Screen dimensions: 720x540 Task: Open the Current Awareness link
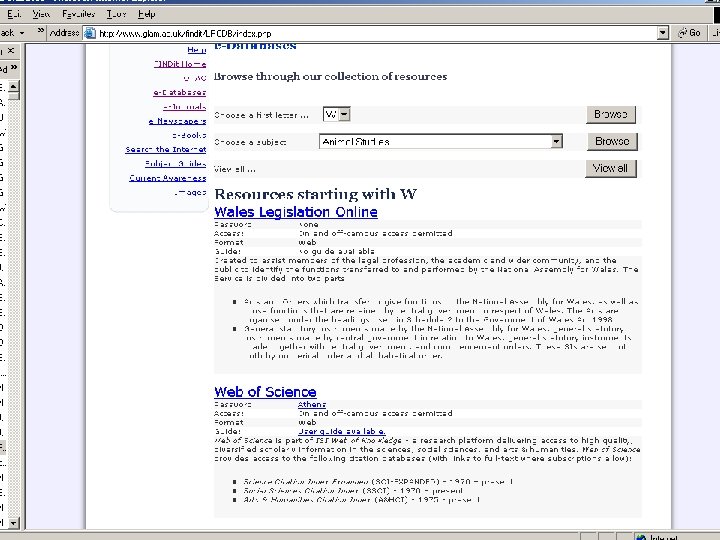click(x=168, y=178)
